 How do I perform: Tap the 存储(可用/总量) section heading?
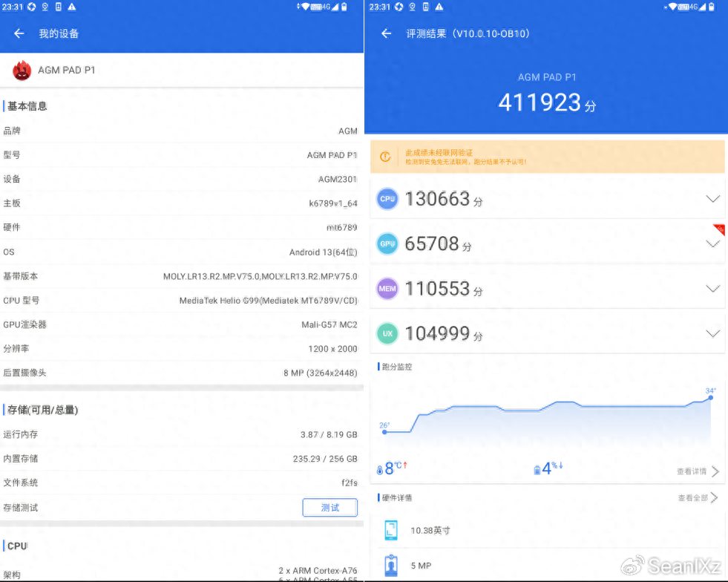(43, 410)
